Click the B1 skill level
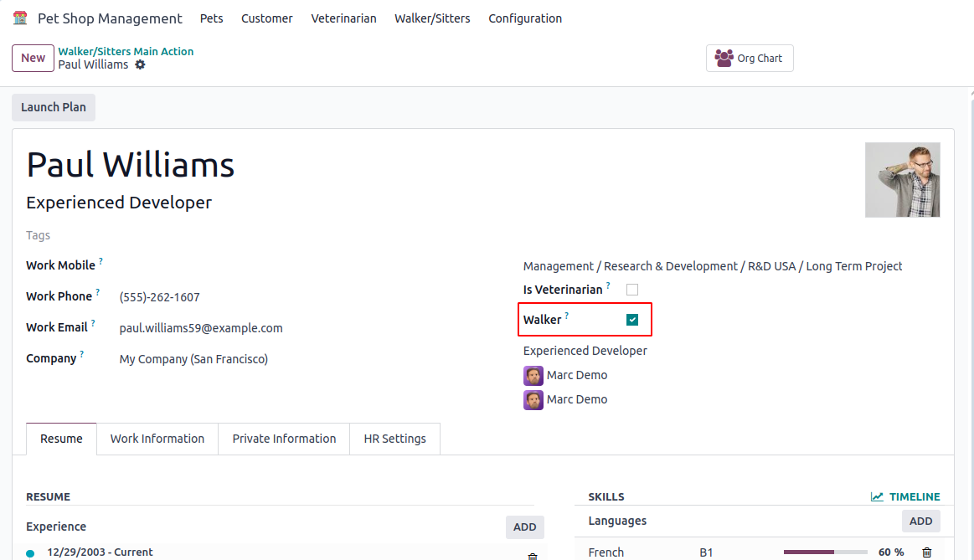The height and width of the screenshot is (560, 974). point(706,552)
